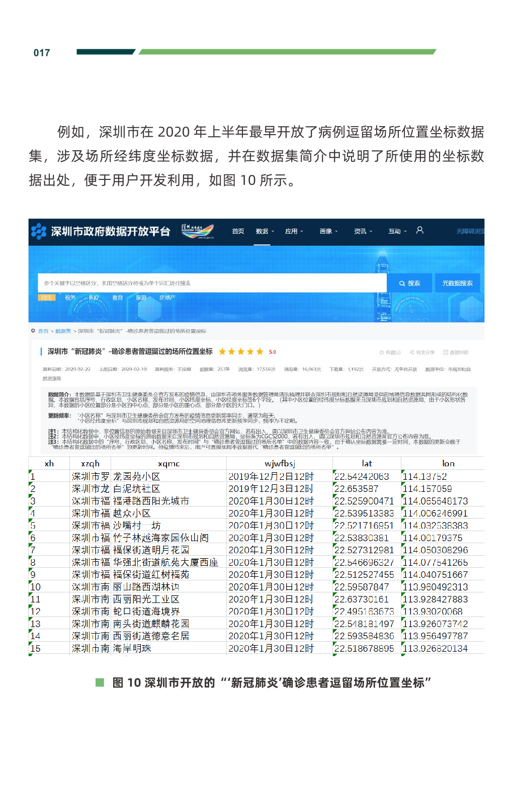513x812 pixels.
Task: Click the Shenzhen data platform logo icon
Action: pyautogui.click(x=39, y=232)
